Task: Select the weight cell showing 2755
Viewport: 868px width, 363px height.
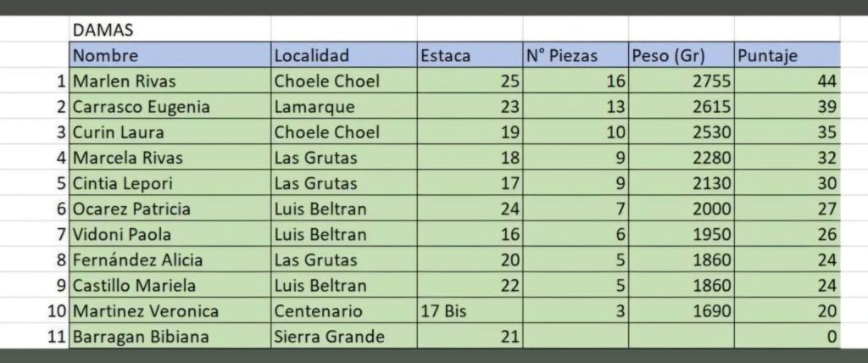Action: [x=681, y=81]
